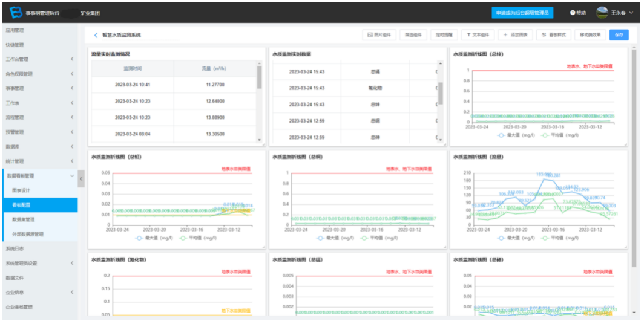644x324 pixels.
Task: Expand 流程管理 submenu chevron
Action: pos(72,117)
